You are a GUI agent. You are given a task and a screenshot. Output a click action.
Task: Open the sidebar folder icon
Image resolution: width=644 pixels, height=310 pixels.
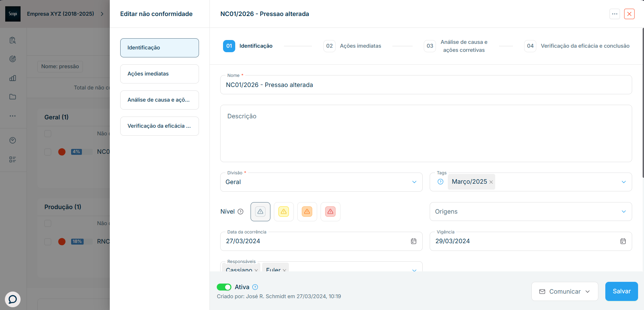13,97
